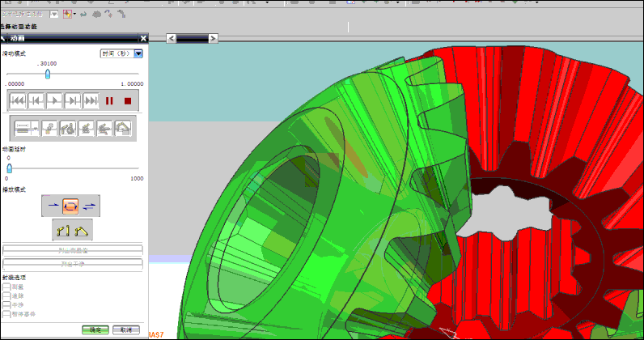Click the time slider handle at .30100
This screenshot has height=340, width=644.
click(x=48, y=74)
